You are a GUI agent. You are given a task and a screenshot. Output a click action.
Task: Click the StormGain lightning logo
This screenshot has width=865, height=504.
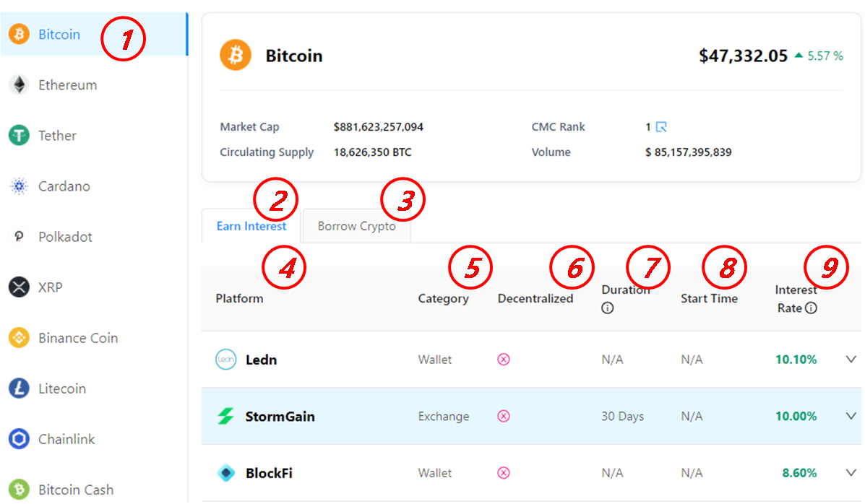coord(225,416)
